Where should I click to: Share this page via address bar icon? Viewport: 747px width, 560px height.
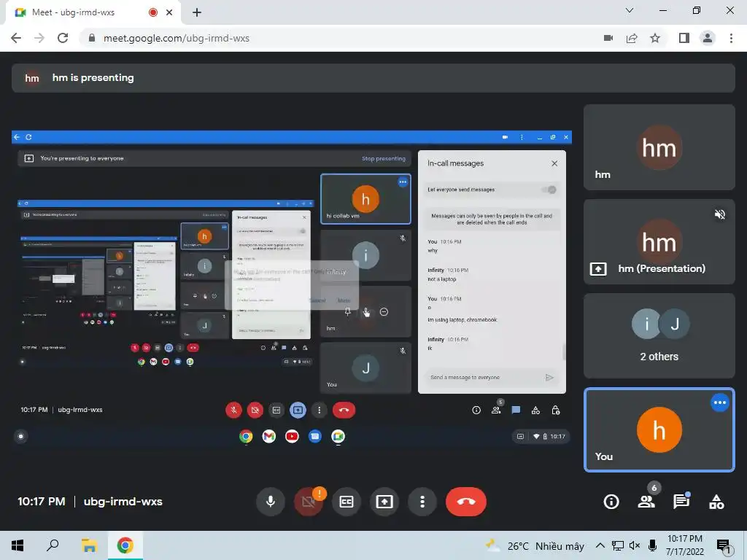632,38
